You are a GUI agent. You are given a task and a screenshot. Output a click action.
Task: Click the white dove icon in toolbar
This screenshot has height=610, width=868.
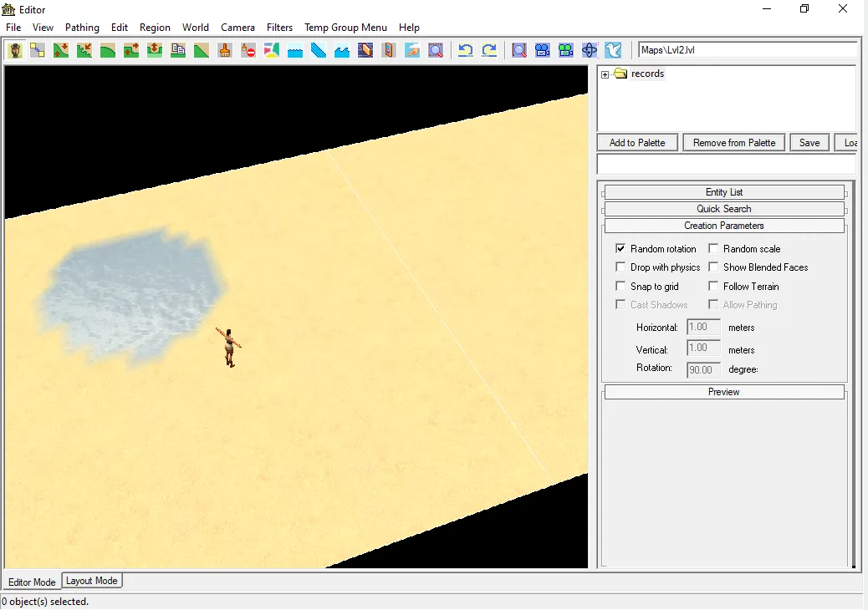point(613,50)
